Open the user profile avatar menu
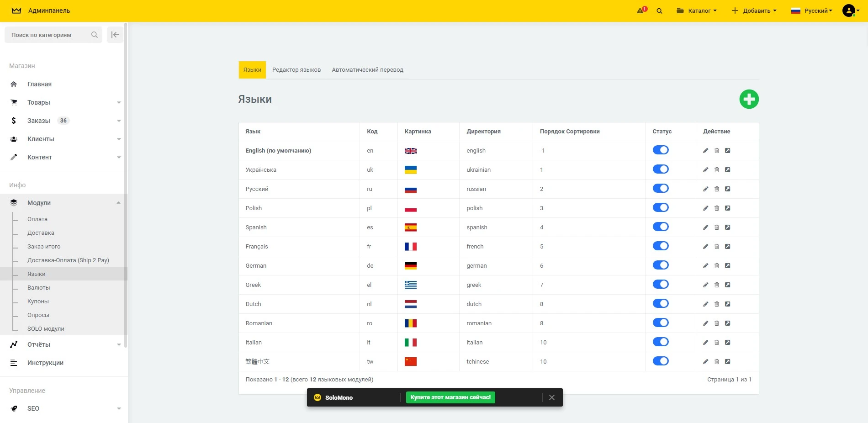This screenshot has width=868, height=423. (850, 11)
